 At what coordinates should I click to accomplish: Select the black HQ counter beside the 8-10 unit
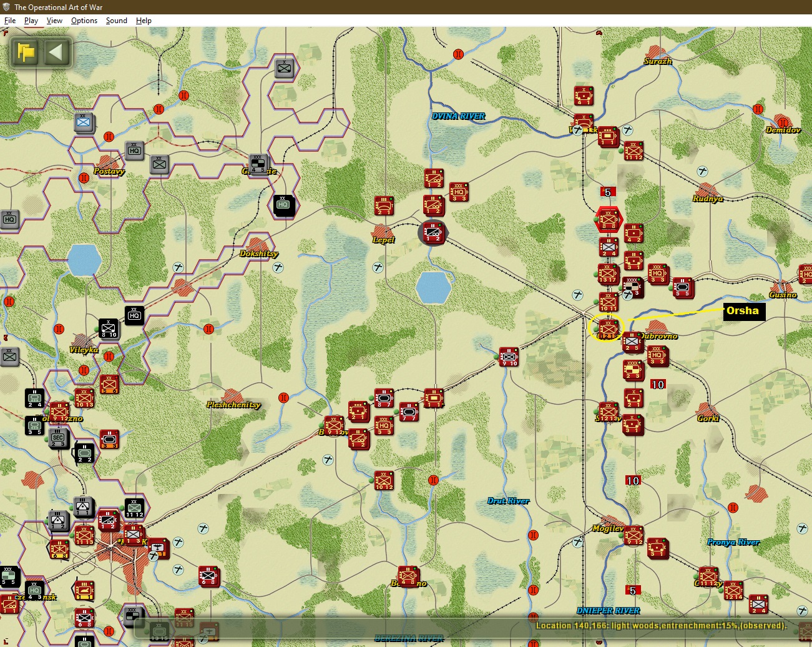[x=134, y=315]
